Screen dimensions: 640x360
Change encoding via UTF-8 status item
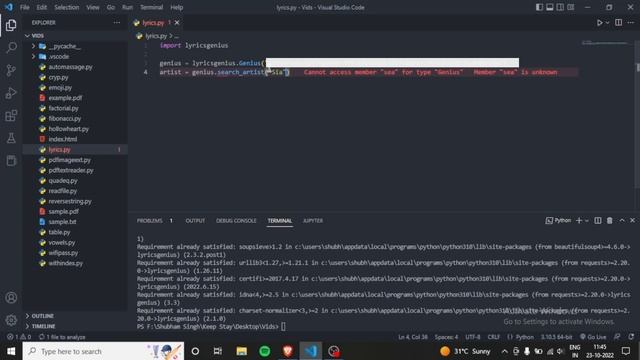(x=473, y=337)
